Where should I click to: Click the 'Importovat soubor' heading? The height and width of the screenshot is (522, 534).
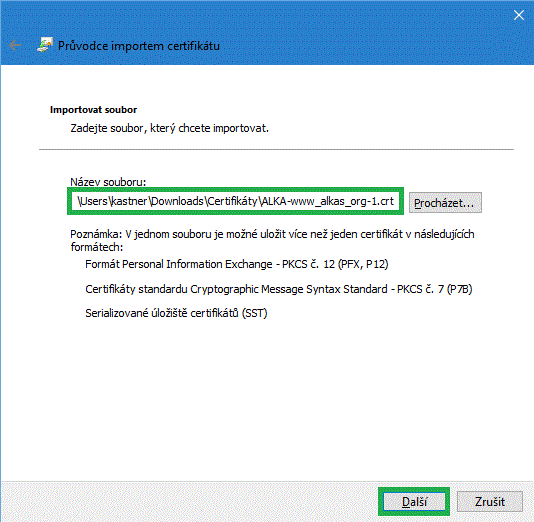pos(93,110)
